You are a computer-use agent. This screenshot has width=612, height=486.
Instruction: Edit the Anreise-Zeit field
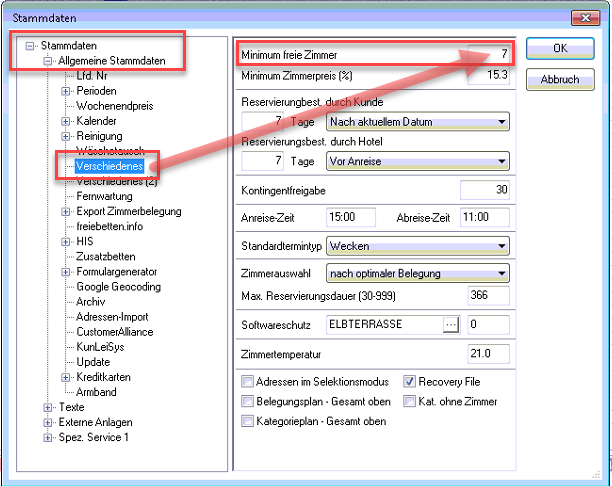(x=351, y=217)
